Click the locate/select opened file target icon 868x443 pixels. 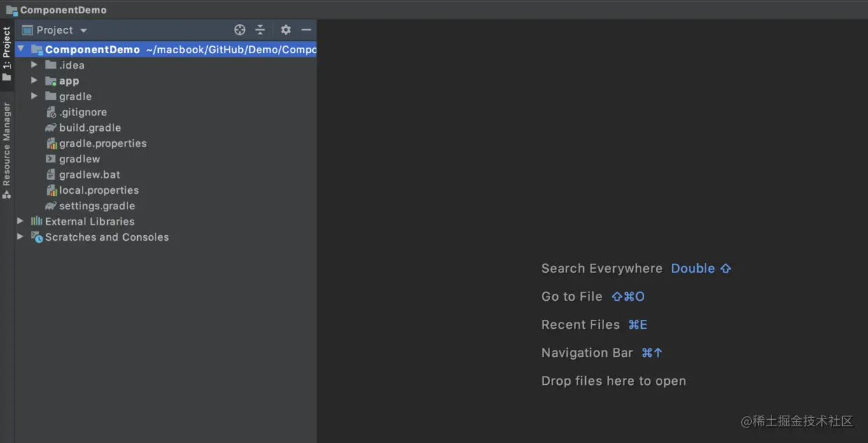(x=239, y=30)
